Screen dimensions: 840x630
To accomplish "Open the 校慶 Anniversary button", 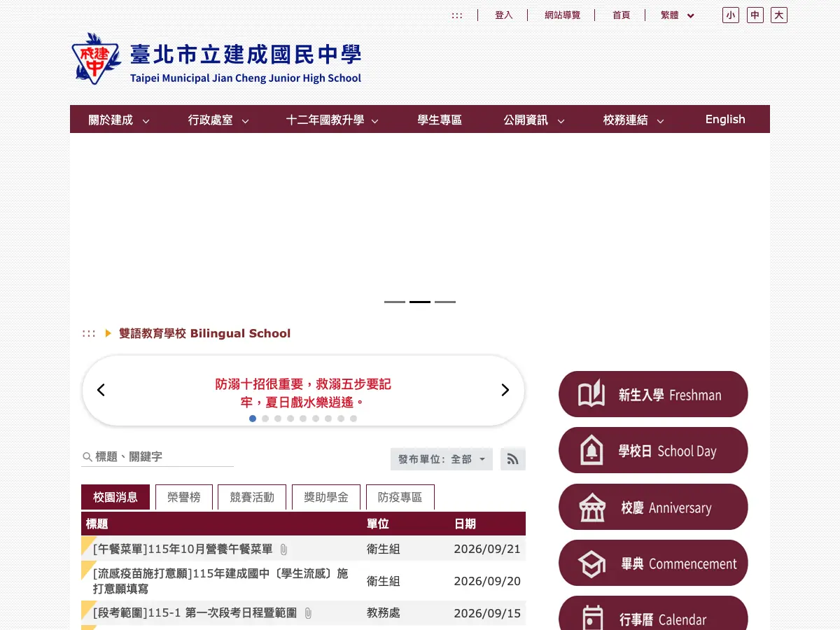I will click(653, 507).
